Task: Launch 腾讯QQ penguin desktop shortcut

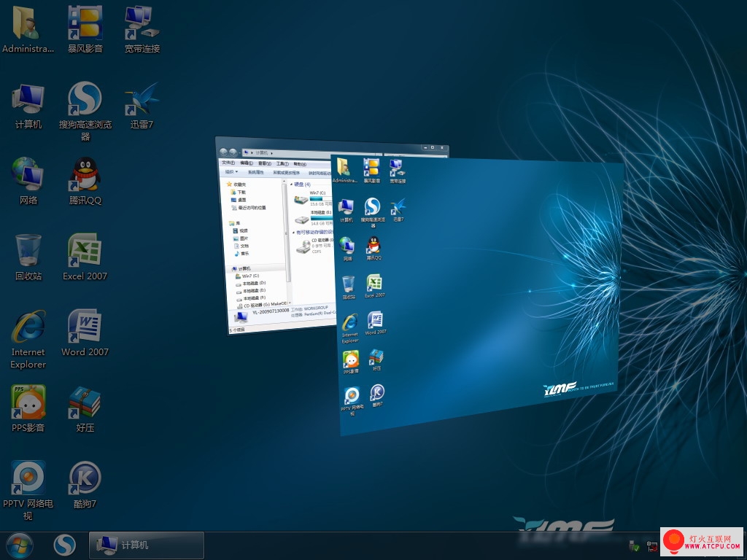Action: (85, 181)
